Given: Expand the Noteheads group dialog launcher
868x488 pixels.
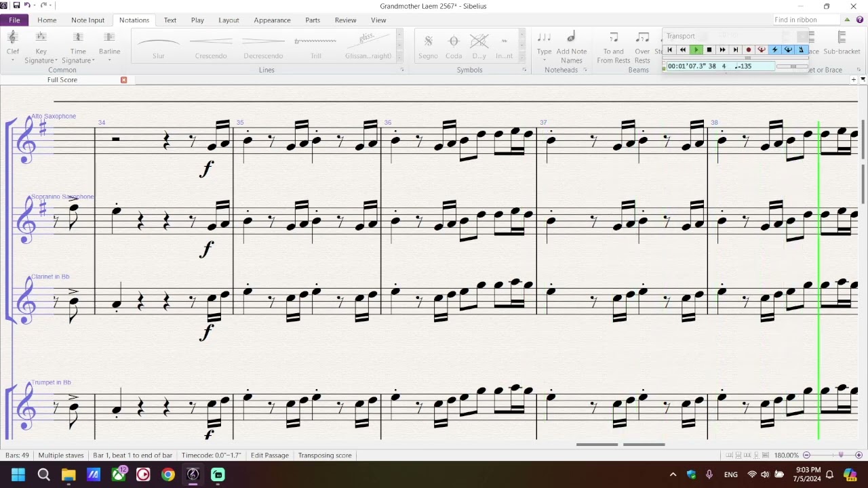Looking at the screenshot, I should point(585,70).
